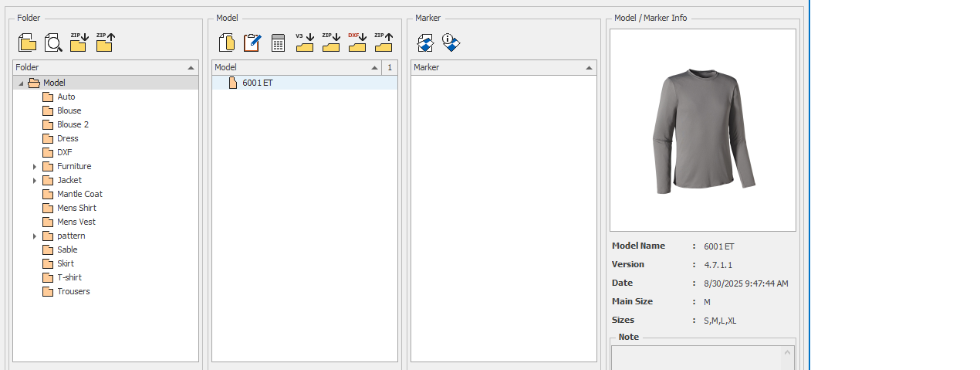
Task: Click the search folder magnifier icon
Action: click(52, 42)
